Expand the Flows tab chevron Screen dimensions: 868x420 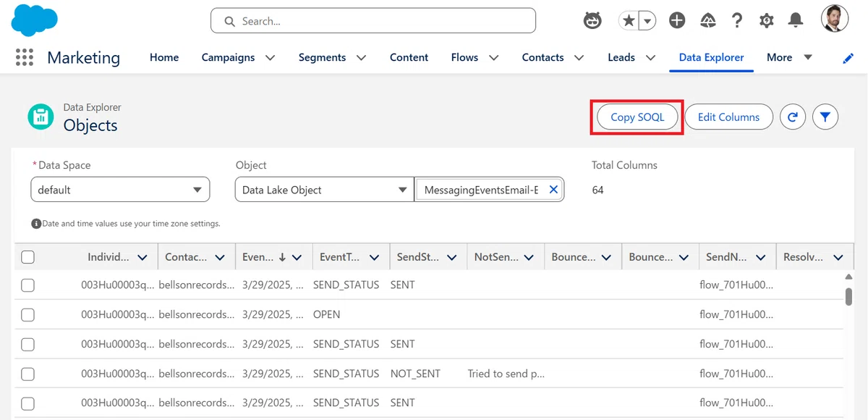(493, 57)
